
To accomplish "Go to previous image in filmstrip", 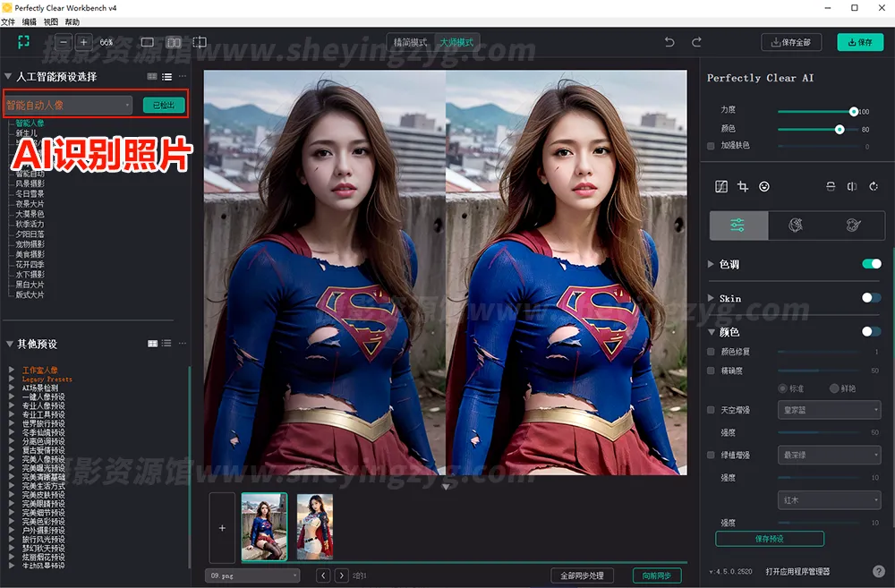I will pos(323,575).
